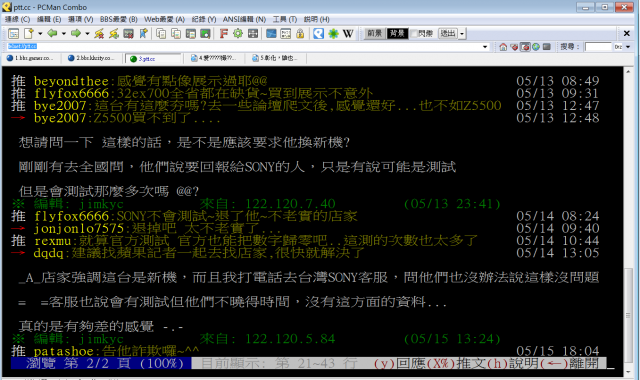Viewport: 640px width, 380px height.
Task: Open the BBS最愛(B) menu
Action: tap(118, 19)
